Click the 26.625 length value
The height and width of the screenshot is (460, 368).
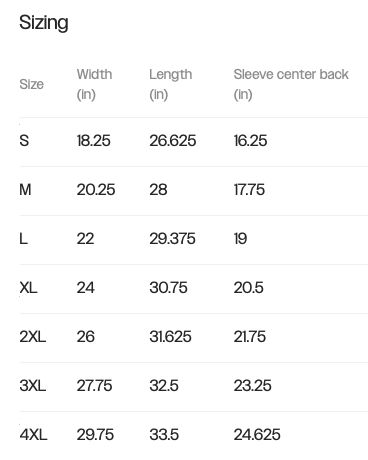(x=172, y=141)
